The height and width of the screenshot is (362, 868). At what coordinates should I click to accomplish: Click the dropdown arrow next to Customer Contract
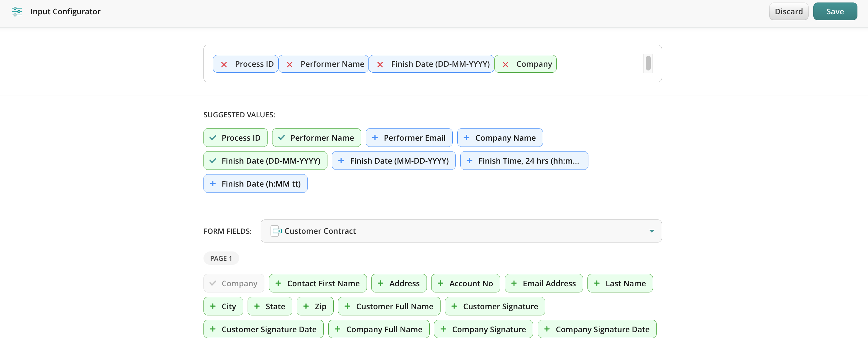click(x=651, y=231)
